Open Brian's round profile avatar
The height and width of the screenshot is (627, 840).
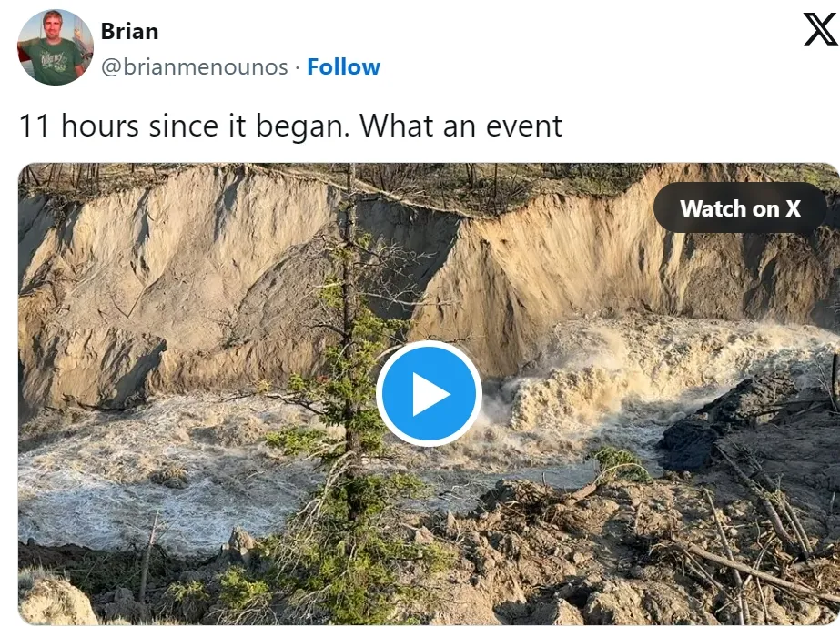click(x=56, y=47)
